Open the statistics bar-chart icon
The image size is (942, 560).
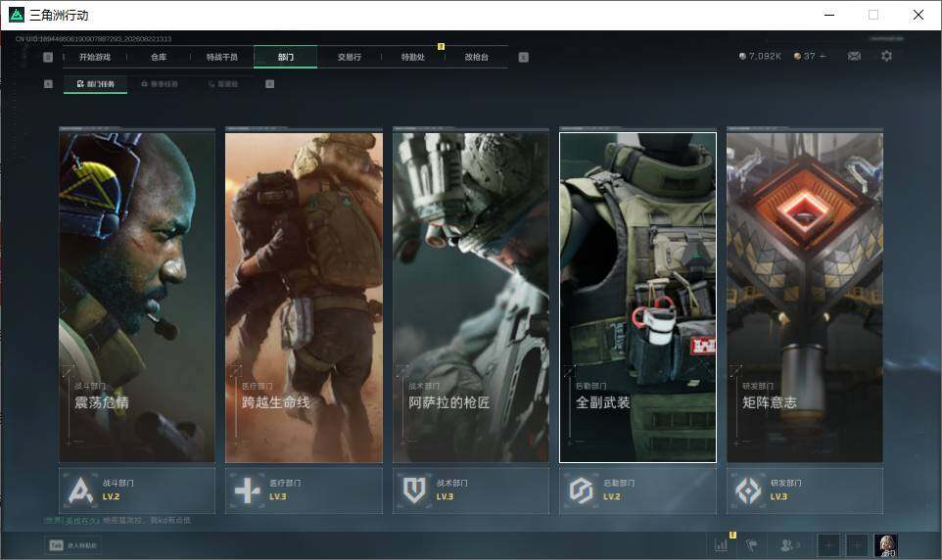tap(721, 545)
